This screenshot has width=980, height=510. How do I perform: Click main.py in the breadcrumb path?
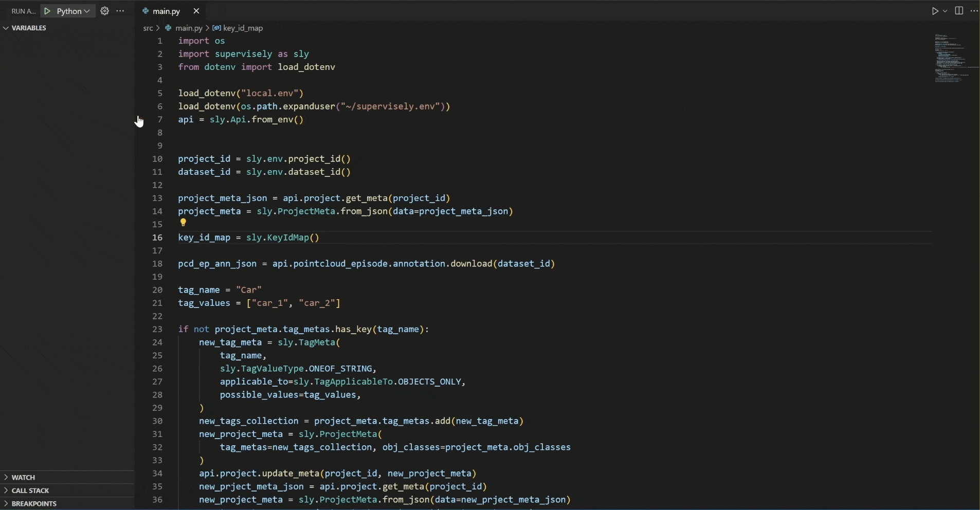click(x=188, y=28)
